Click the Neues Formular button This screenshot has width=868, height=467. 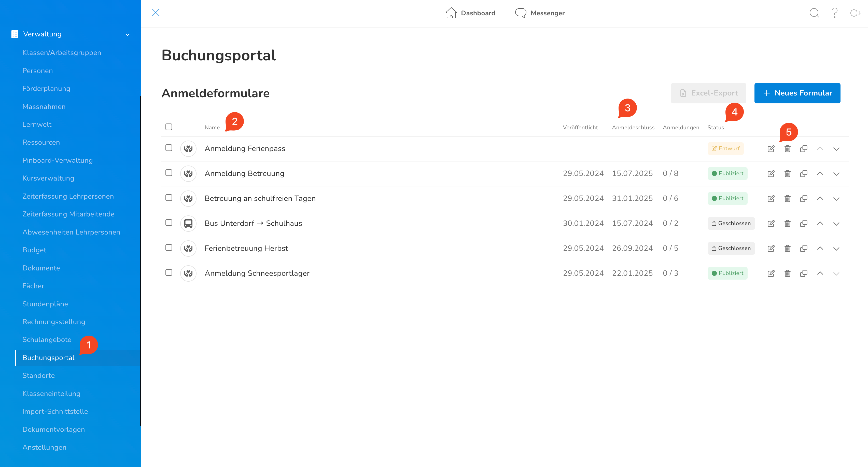[x=797, y=93]
